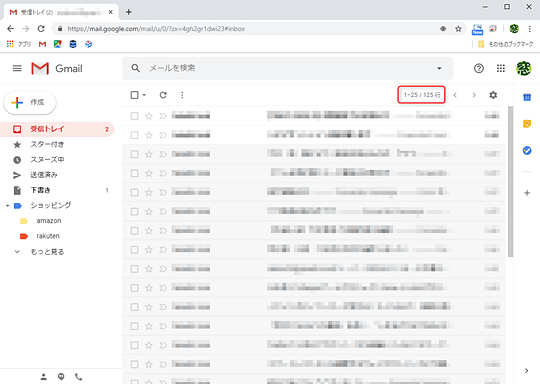540x384 pixels.
Task: Open Keep in side panel
Action: 527,124
